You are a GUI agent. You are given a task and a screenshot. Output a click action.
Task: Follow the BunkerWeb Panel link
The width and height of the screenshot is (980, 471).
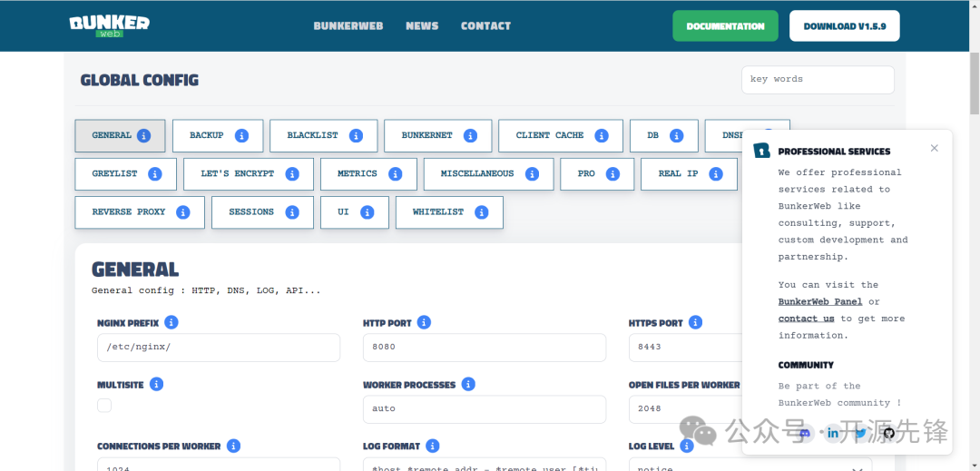pos(820,301)
